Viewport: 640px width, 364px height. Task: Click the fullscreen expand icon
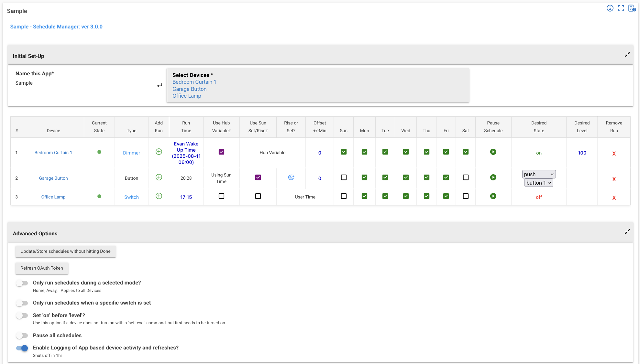tap(621, 8)
